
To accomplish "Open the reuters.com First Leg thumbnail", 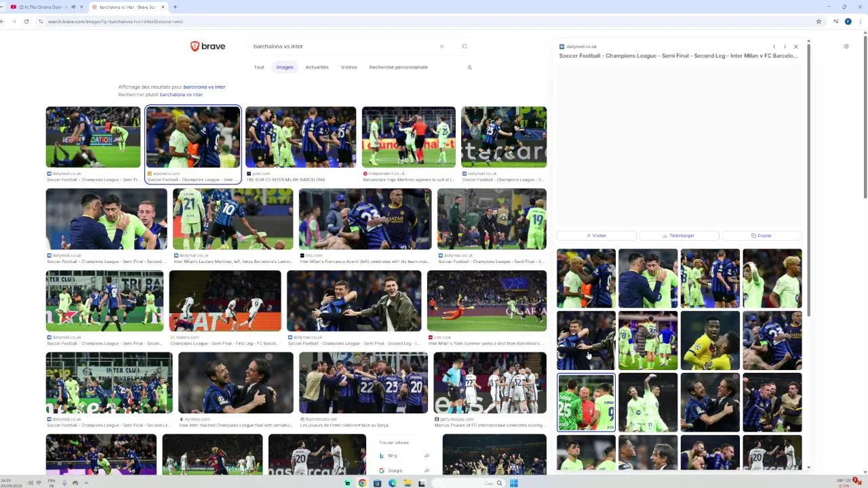I will click(x=225, y=301).
